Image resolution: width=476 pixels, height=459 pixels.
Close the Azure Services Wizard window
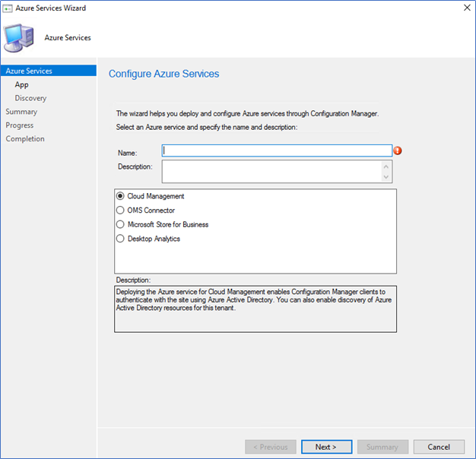click(x=467, y=8)
